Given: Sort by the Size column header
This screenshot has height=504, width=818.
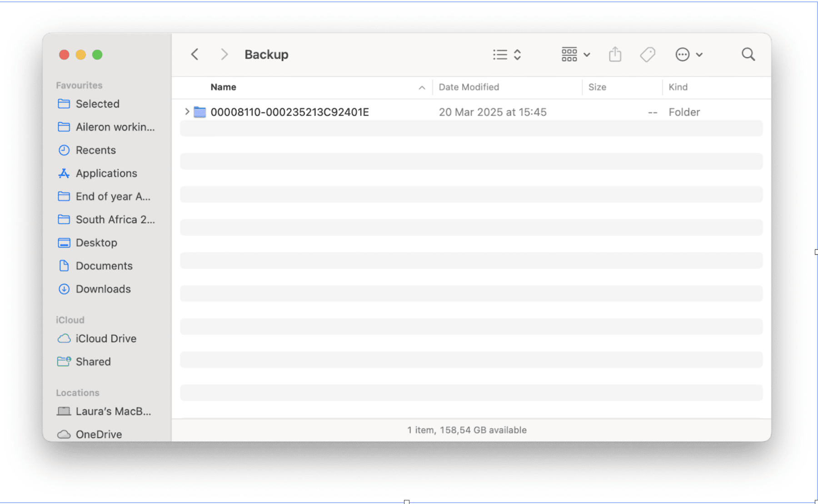Looking at the screenshot, I should pos(597,87).
